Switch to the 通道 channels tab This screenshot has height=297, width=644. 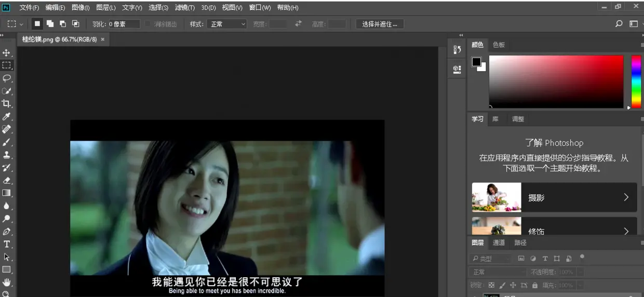tap(499, 242)
